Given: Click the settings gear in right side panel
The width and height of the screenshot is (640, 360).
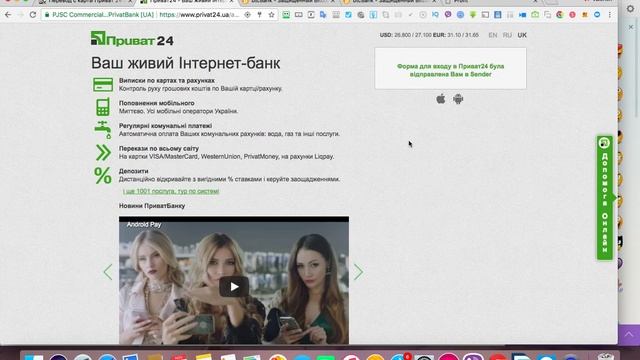Looking at the screenshot, I should tap(631, 8).
